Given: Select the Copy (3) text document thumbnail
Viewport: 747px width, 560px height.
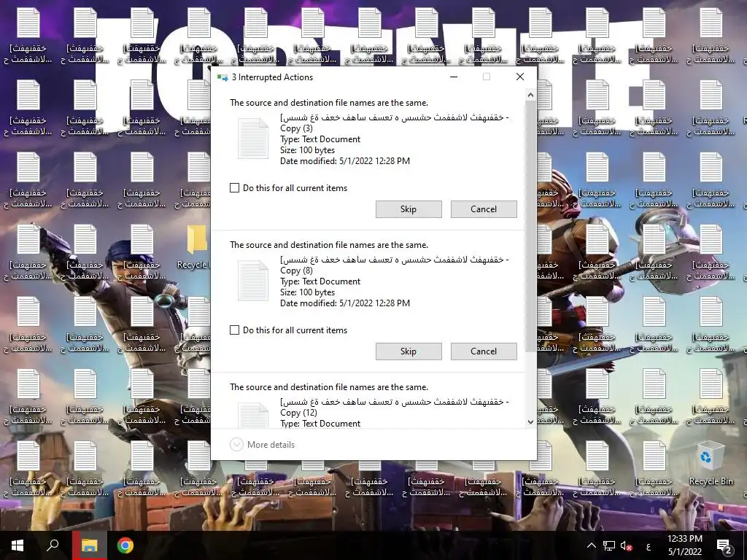Looking at the screenshot, I should click(253, 139).
